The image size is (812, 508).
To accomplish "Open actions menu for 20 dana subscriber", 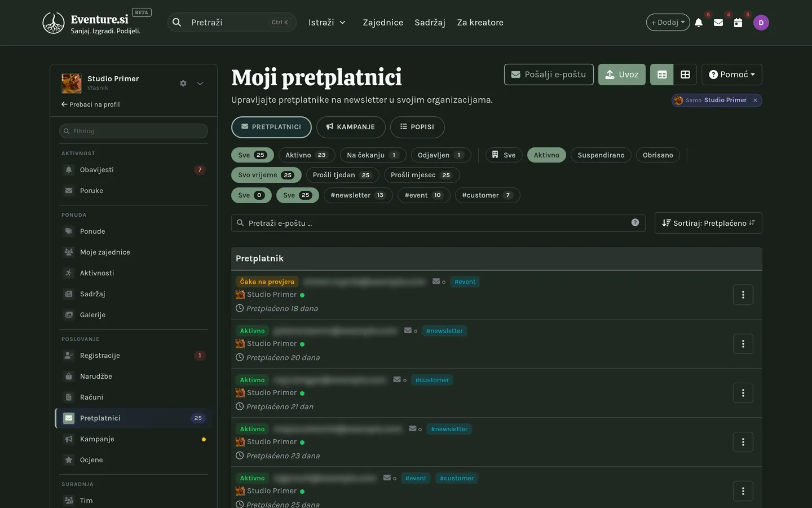I will point(743,344).
